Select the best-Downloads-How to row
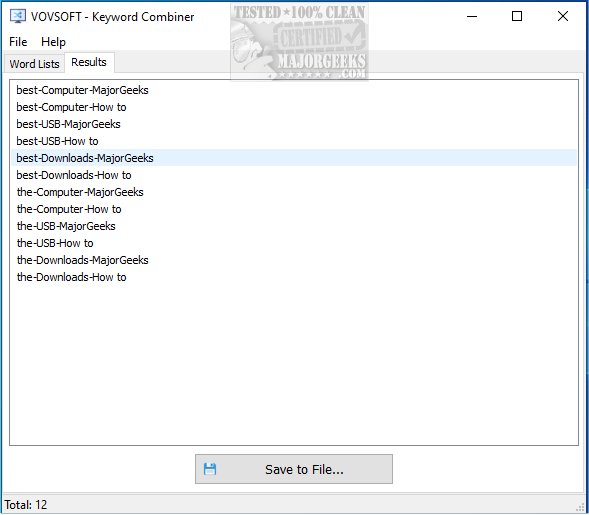Screen dimensions: 589x515 (294, 175)
